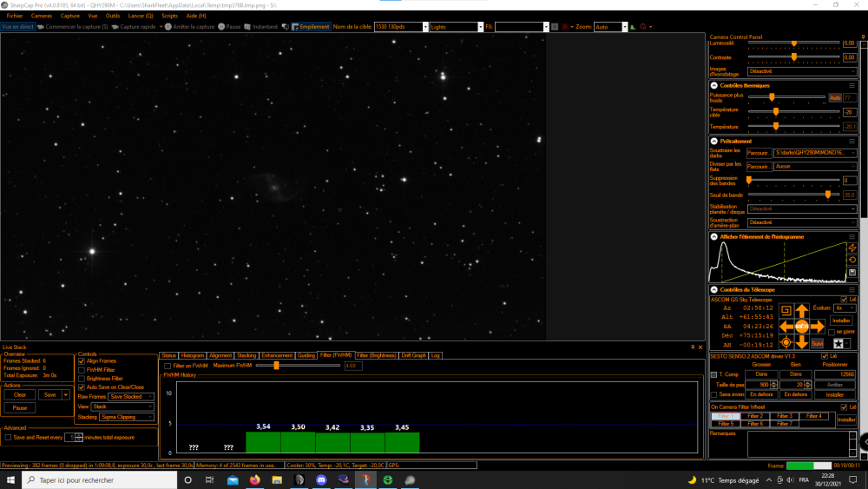This screenshot has width=868, height=489.
Task: Select Filter 3 on the filter wheel
Action: pos(785,416)
